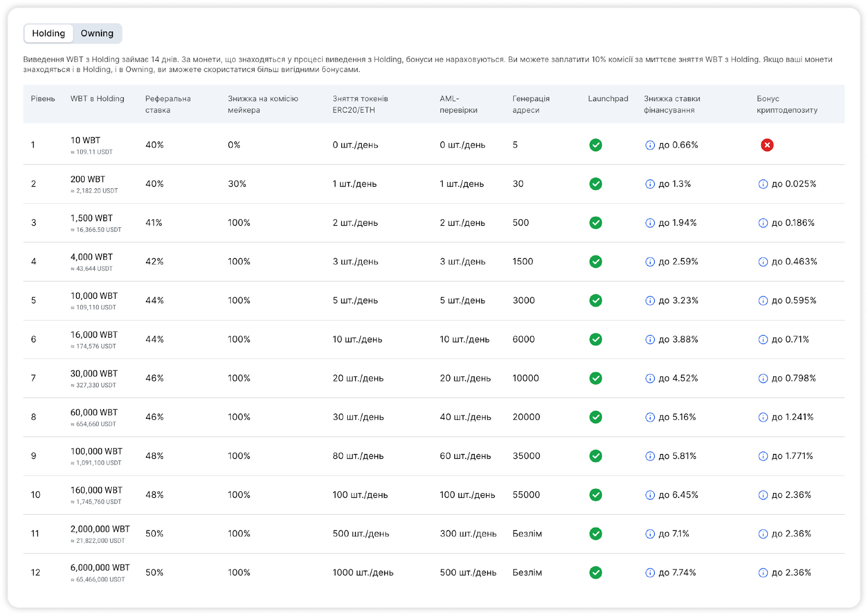This screenshot has height=615, width=868.
Task: Click info icon beside до 1.3%
Action: click(650, 184)
